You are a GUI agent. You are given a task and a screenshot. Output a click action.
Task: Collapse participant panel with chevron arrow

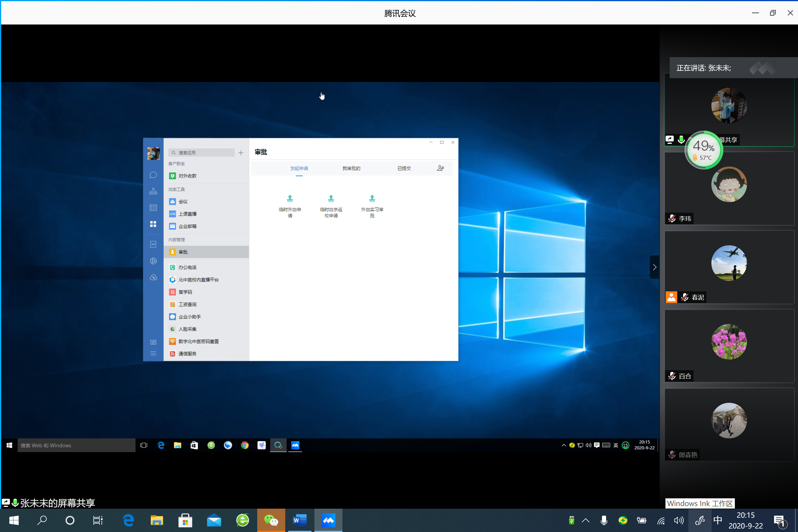point(654,267)
